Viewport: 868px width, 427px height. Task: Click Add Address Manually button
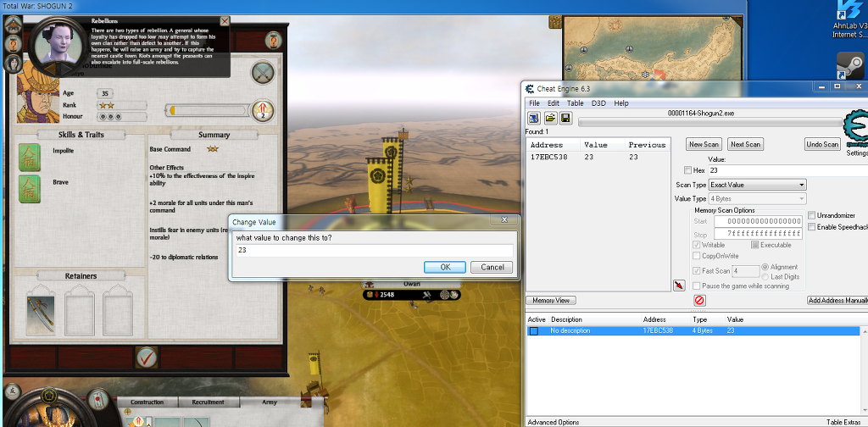click(837, 300)
